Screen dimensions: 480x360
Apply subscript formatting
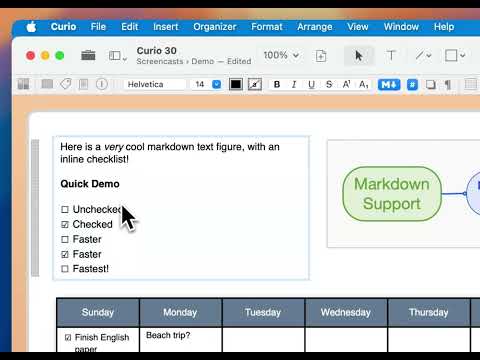coord(364,84)
